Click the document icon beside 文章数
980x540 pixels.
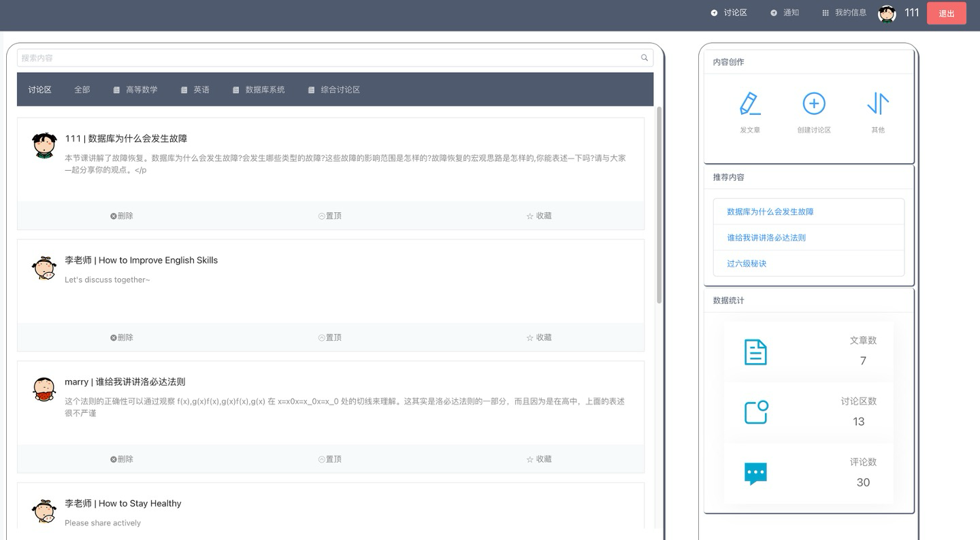point(755,352)
